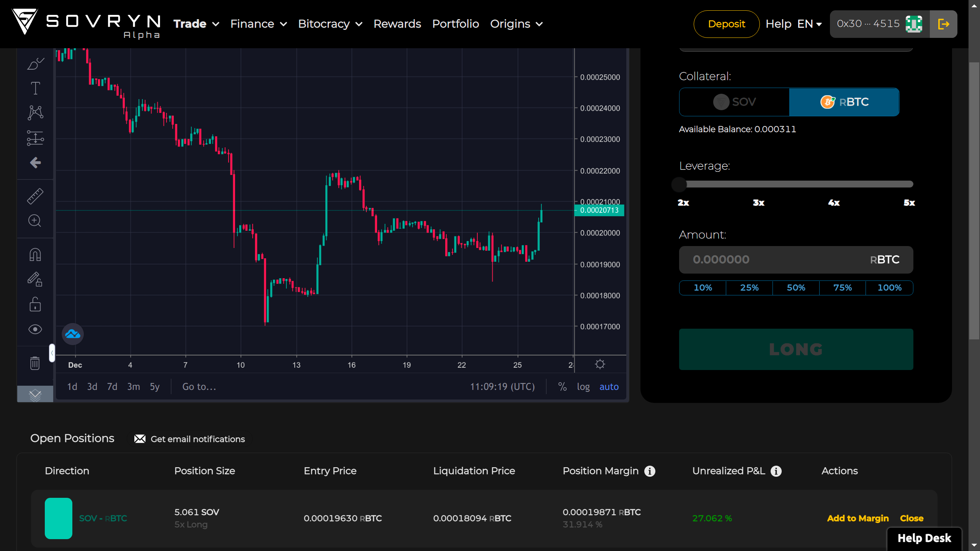The width and height of the screenshot is (980, 551).
Task: Click Go to date button
Action: (199, 387)
